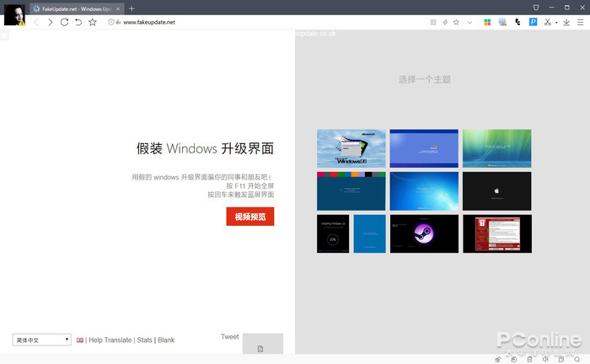Choose the Windows 98 theme thumbnail
The height and width of the screenshot is (364, 590).
point(351,148)
